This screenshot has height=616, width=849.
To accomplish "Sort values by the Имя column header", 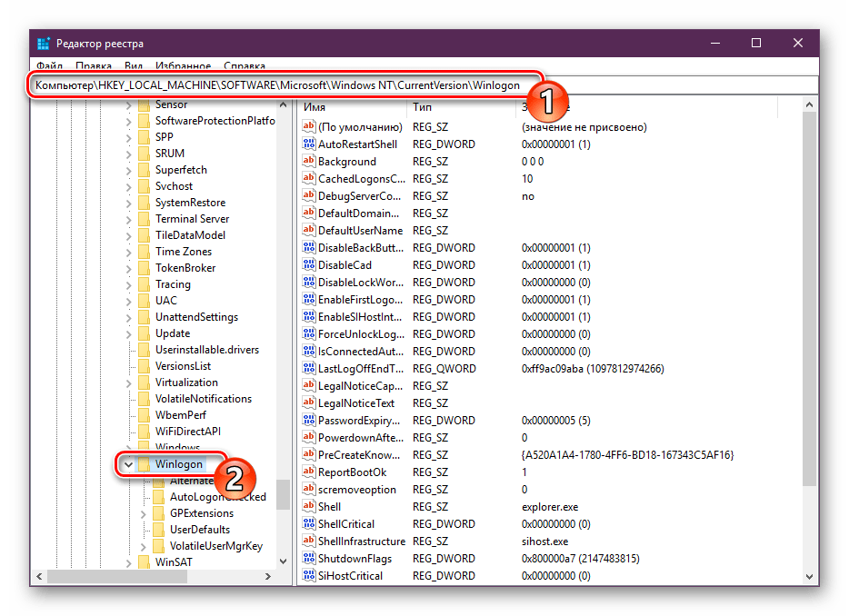I will click(x=315, y=107).
